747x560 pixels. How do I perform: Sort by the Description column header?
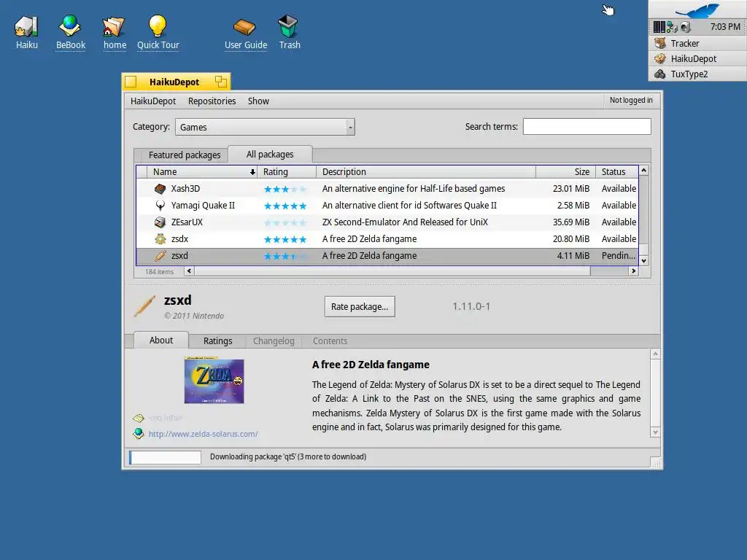point(426,172)
